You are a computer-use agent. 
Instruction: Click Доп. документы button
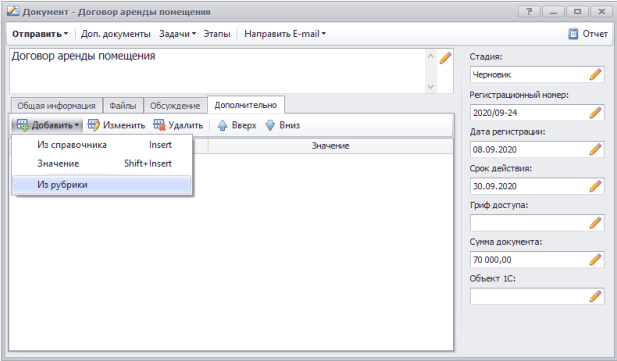tap(116, 34)
